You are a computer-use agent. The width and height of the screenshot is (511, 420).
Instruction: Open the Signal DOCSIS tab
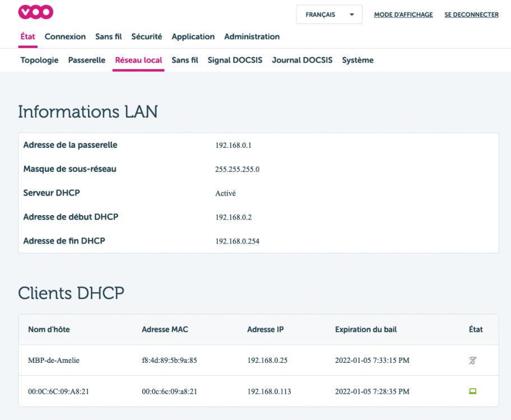(235, 60)
